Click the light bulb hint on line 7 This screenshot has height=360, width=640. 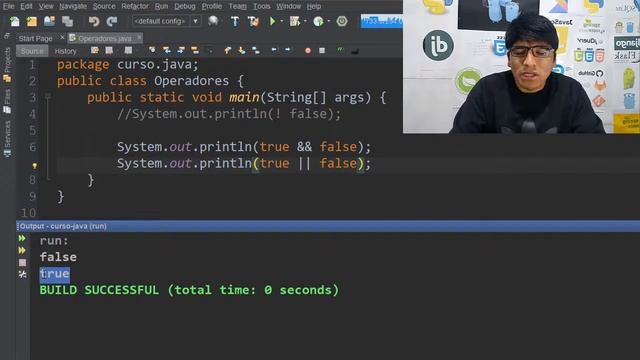[x=34, y=166]
